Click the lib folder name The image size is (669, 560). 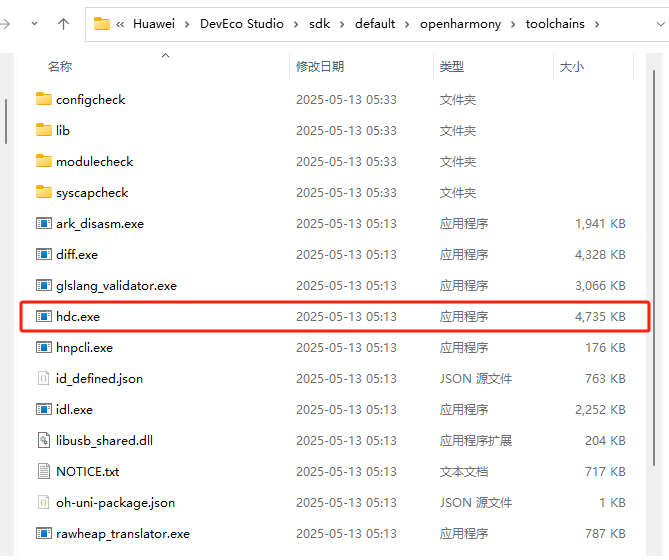(x=63, y=130)
